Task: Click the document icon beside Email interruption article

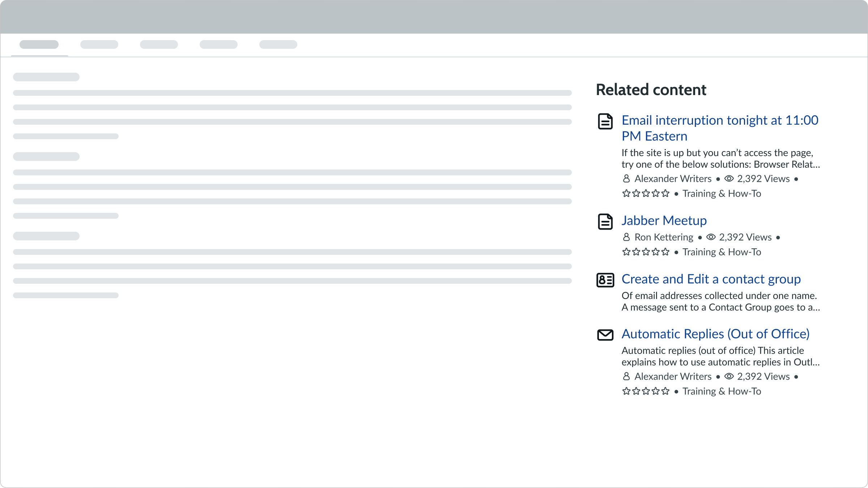Action: (x=605, y=122)
